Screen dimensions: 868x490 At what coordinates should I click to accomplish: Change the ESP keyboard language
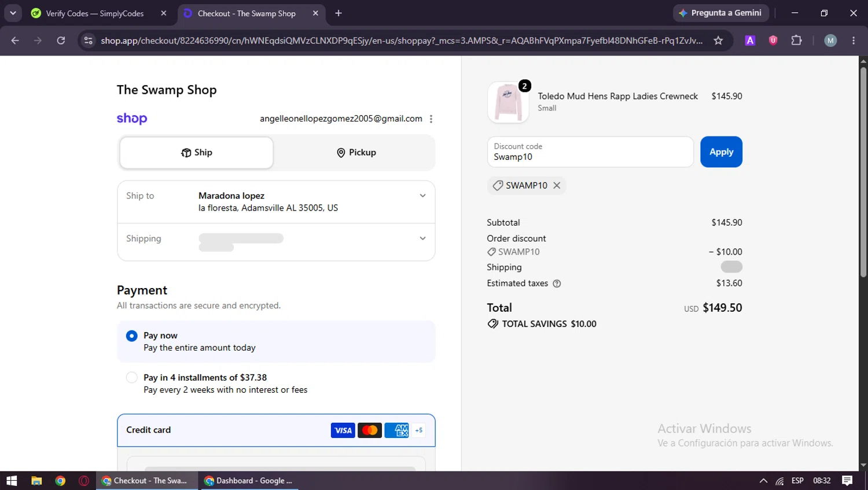click(797, 481)
